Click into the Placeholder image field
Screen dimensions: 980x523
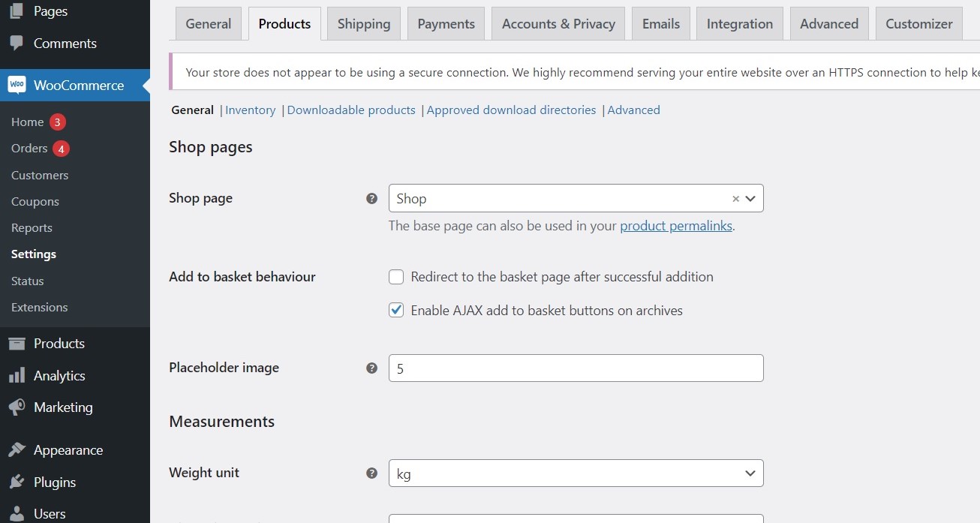[x=576, y=368]
